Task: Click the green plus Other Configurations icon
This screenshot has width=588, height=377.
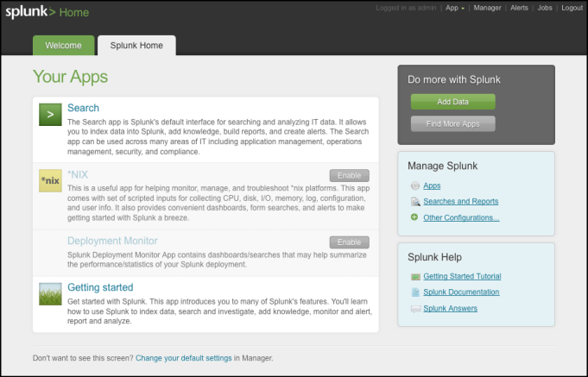Action: (x=414, y=217)
